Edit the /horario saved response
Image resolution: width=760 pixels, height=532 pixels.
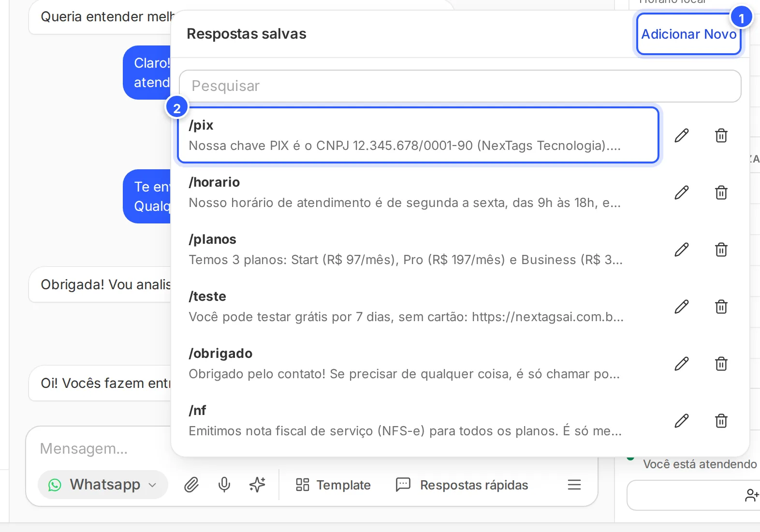(x=682, y=192)
